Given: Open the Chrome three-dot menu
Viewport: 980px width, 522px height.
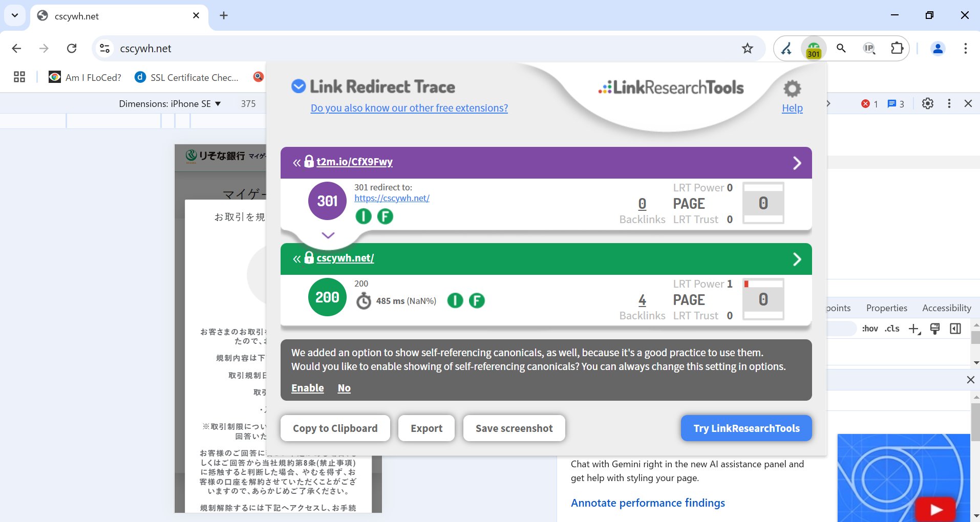Looking at the screenshot, I should pos(966,49).
